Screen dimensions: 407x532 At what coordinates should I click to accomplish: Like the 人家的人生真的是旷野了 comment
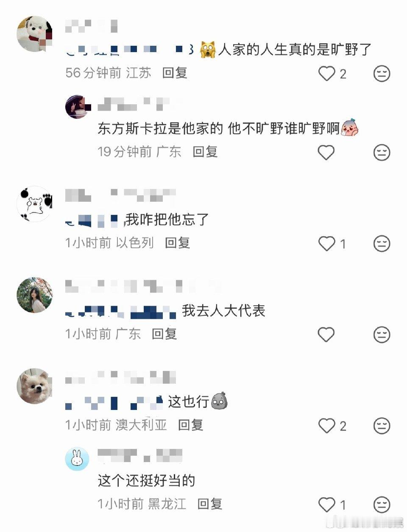(326, 74)
